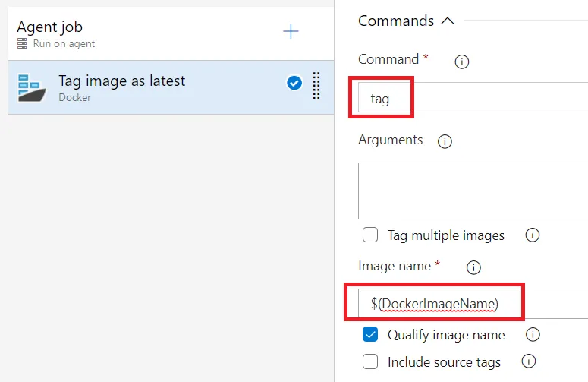Show info for Qualify image name
This screenshot has width=588, height=382.
pyautogui.click(x=533, y=334)
